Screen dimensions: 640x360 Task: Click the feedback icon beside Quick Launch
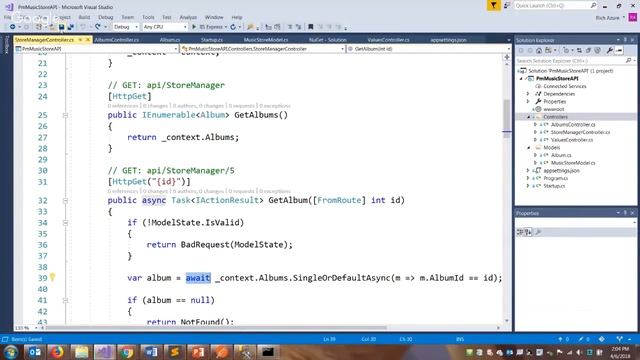(507, 5)
